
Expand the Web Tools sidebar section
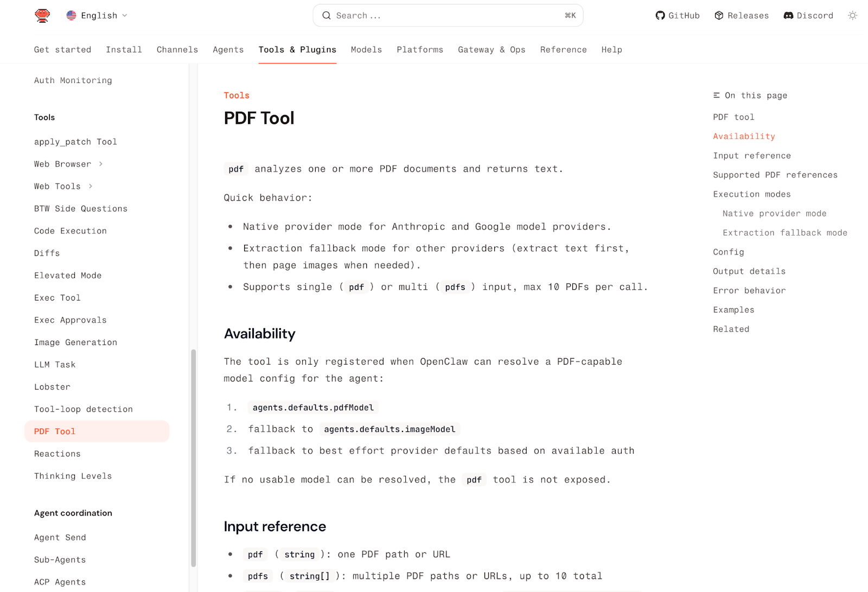click(90, 186)
